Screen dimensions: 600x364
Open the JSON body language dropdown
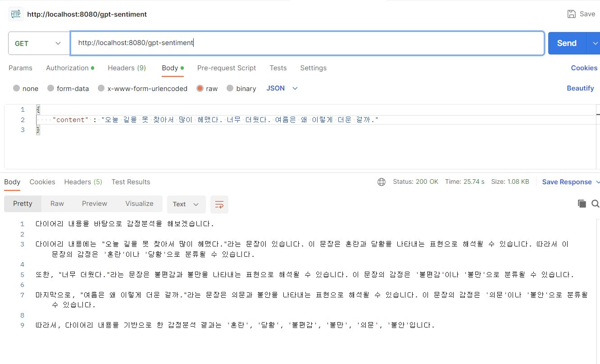coord(282,88)
